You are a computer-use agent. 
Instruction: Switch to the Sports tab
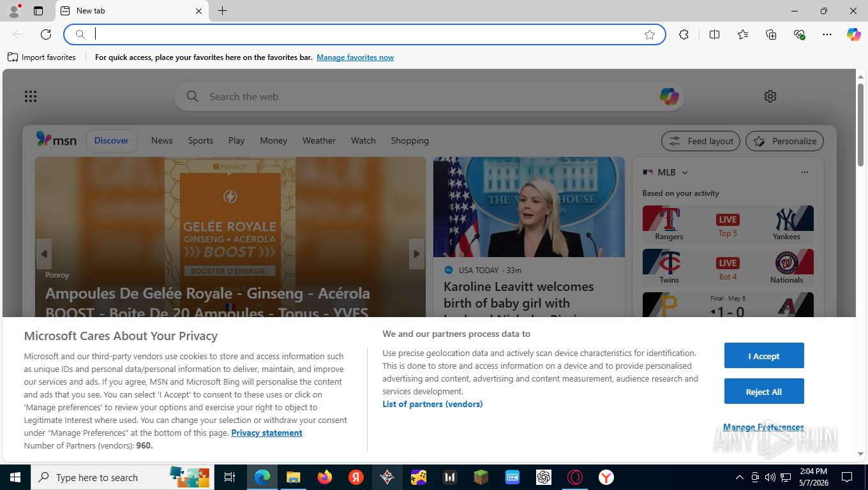click(x=200, y=140)
